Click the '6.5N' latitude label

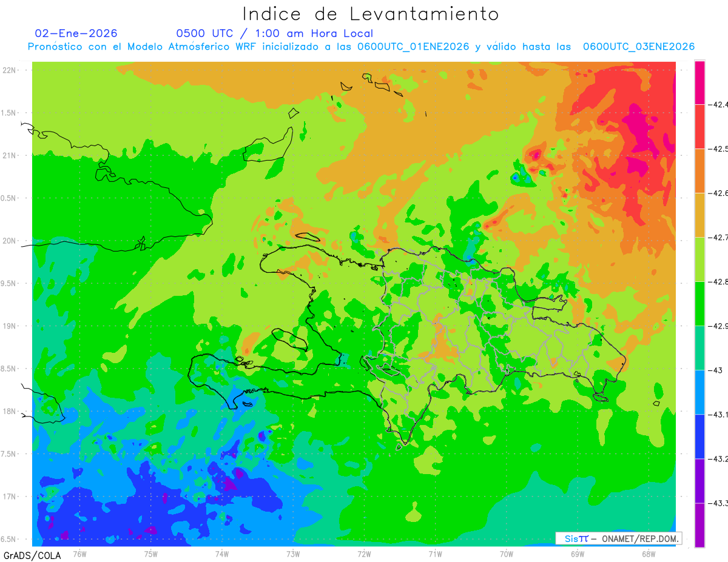[9, 539]
